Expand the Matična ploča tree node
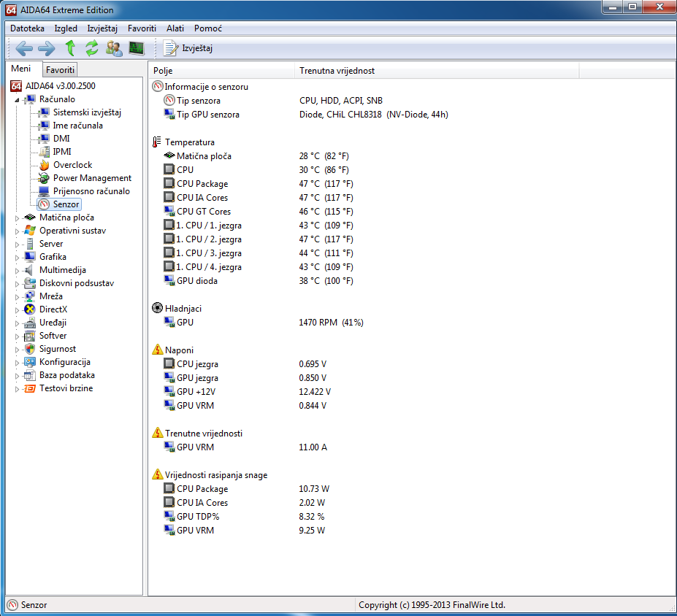This screenshot has height=616, width=677. tap(17, 218)
